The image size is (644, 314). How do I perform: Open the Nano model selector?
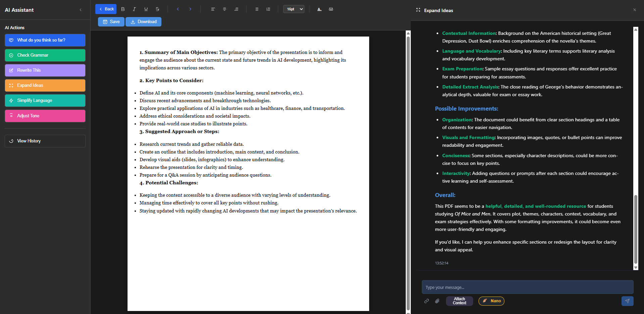(x=491, y=301)
